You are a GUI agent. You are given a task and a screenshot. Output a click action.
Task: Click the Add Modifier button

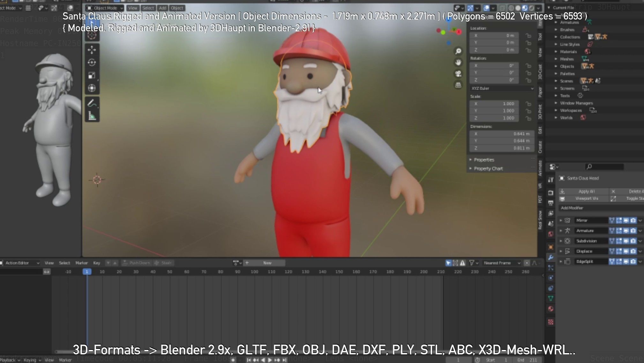tap(601, 208)
